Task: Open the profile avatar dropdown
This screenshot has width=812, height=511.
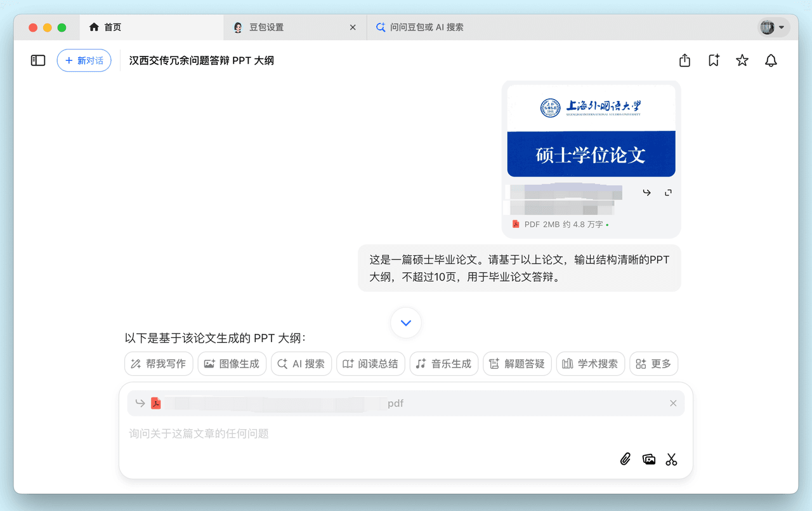Action: [x=773, y=27]
